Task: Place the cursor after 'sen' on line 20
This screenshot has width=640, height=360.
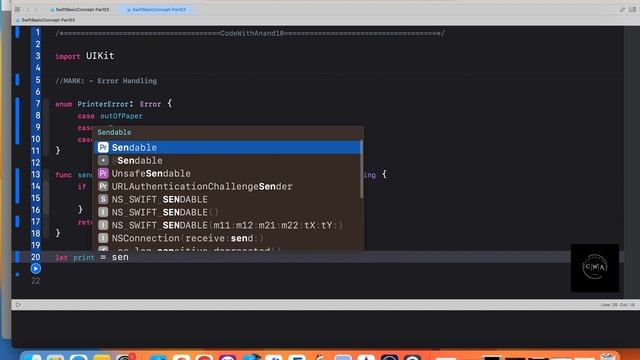Action: 129,257
